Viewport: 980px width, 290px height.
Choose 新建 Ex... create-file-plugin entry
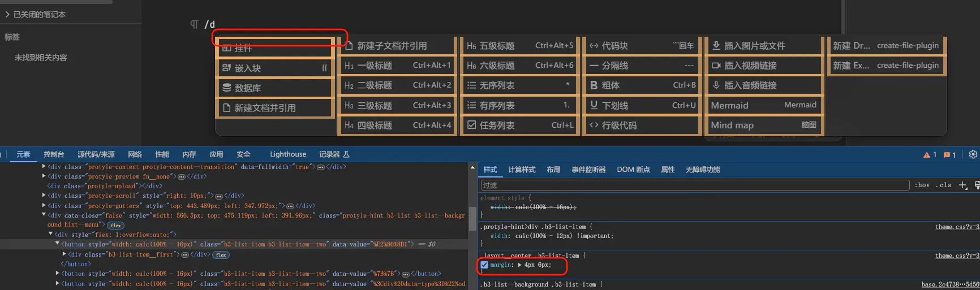click(886, 66)
